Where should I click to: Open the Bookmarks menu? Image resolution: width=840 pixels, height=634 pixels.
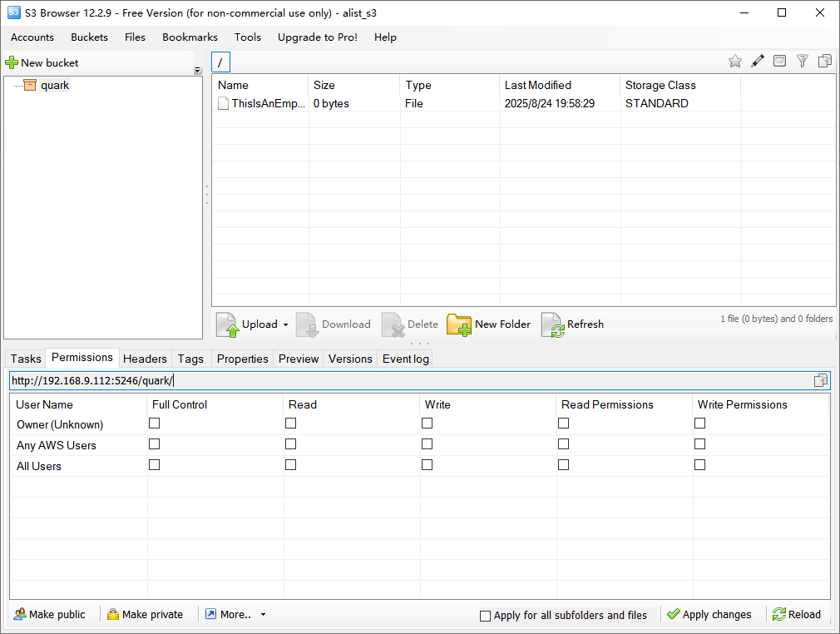(190, 37)
